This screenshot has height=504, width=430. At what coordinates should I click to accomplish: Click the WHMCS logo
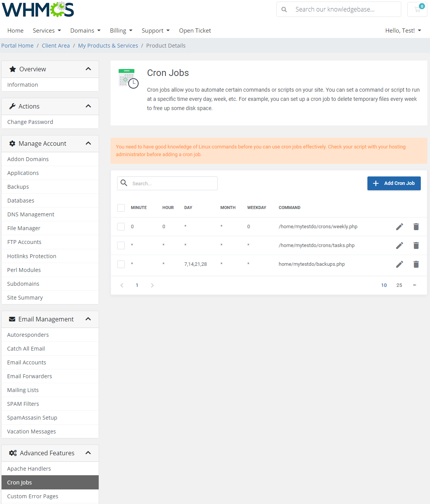coord(38,10)
